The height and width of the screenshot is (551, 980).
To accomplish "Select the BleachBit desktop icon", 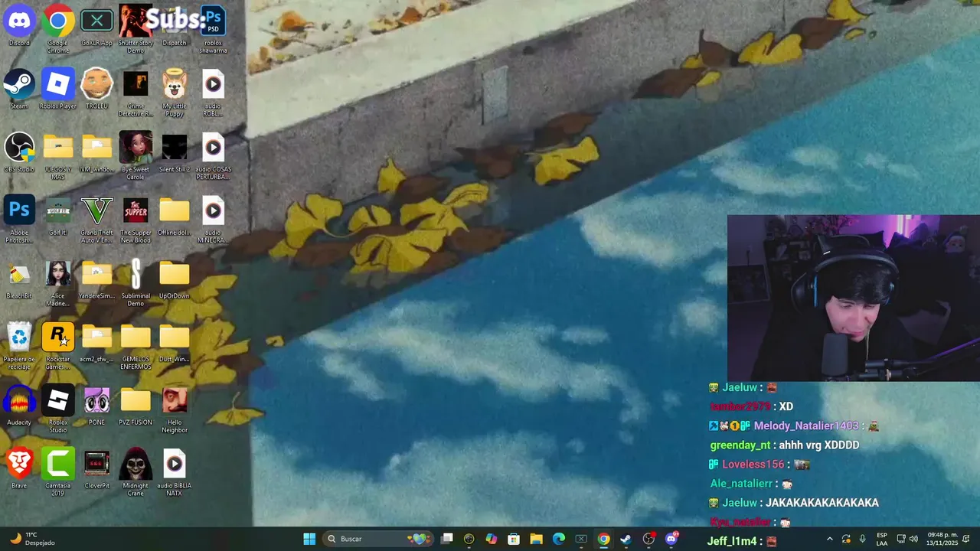I will tap(19, 279).
